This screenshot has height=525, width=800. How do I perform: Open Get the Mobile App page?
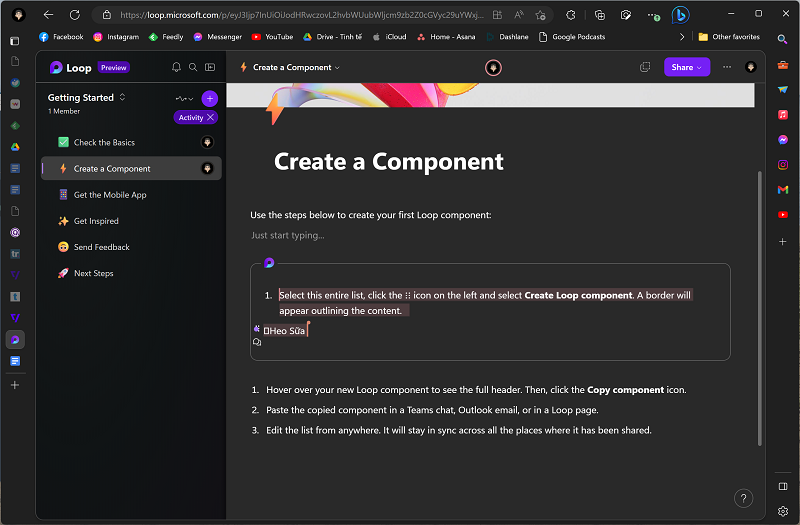(x=132, y=194)
